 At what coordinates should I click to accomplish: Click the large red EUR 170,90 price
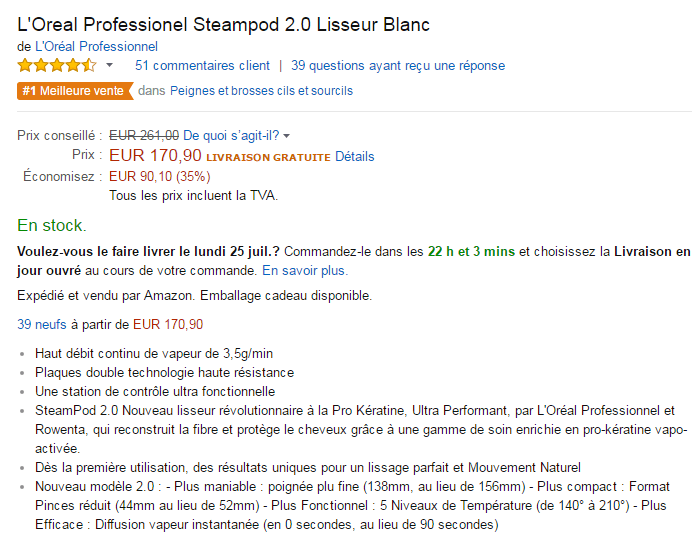155,155
